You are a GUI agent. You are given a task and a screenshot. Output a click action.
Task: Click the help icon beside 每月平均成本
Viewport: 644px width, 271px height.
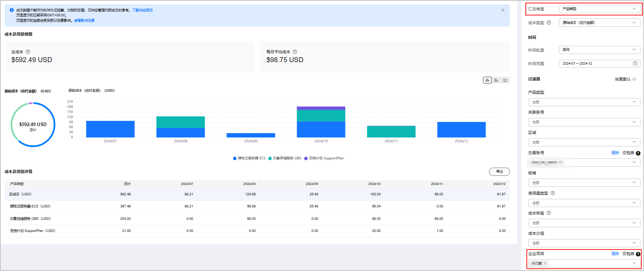click(x=295, y=52)
